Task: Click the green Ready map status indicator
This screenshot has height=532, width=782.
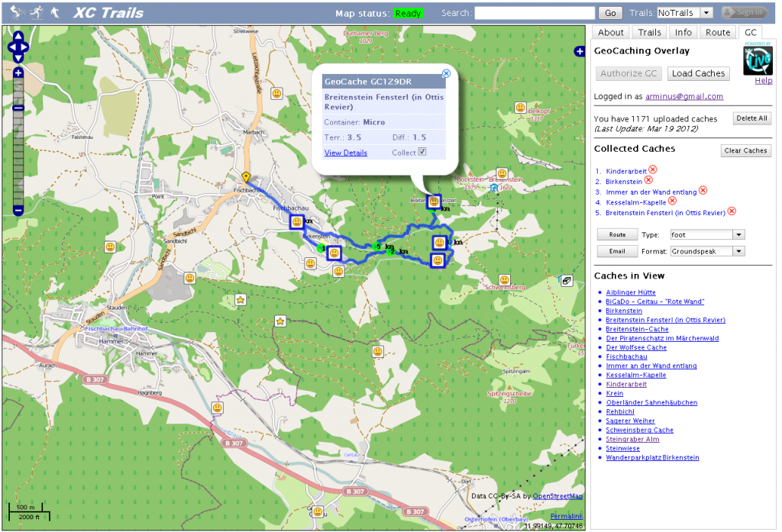Action: click(408, 14)
